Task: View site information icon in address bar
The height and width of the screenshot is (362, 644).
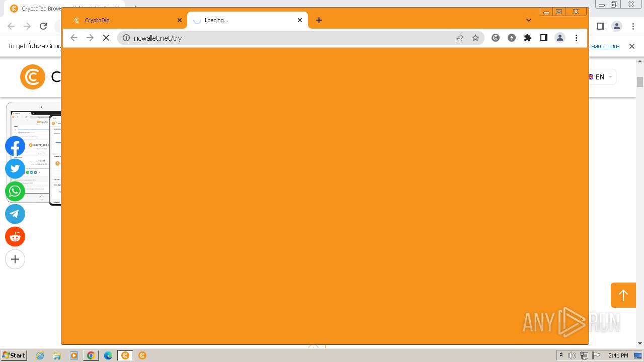Action: coord(126,38)
